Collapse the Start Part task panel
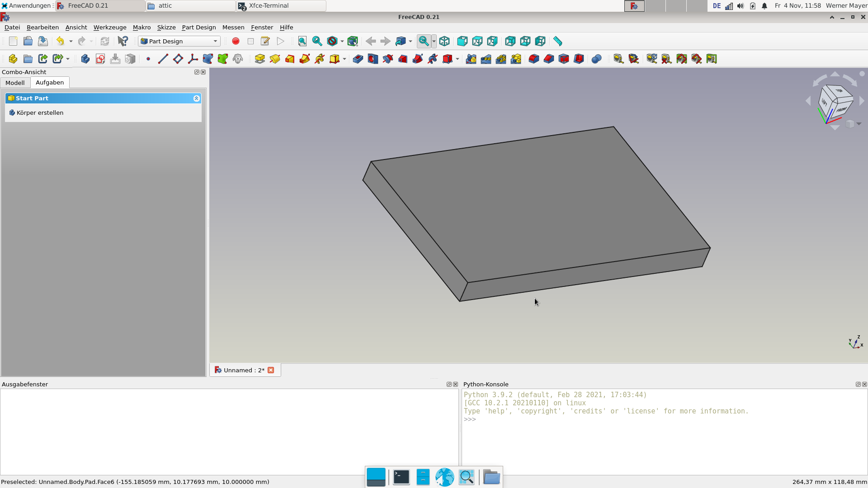Screen dimensions: 868x488 pyautogui.click(x=197, y=99)
